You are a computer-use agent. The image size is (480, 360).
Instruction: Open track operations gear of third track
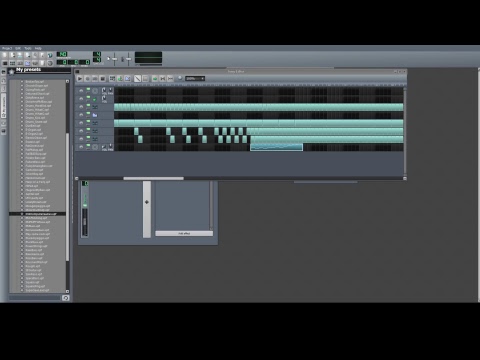click(81, 107)
